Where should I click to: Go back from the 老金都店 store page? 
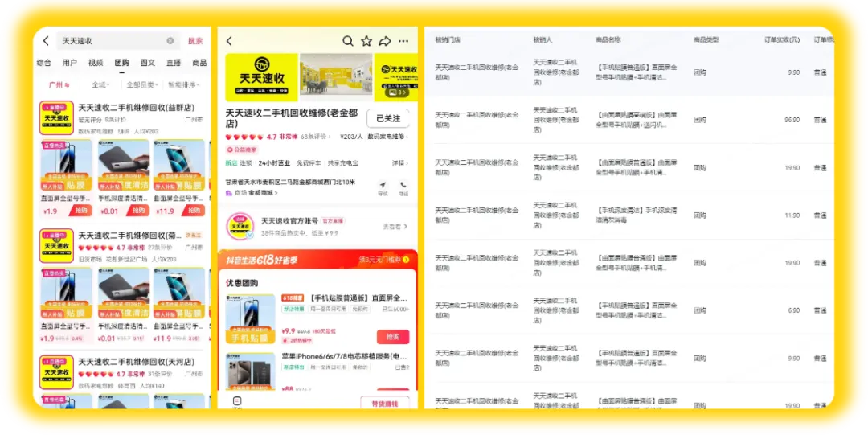pos(229,41)
